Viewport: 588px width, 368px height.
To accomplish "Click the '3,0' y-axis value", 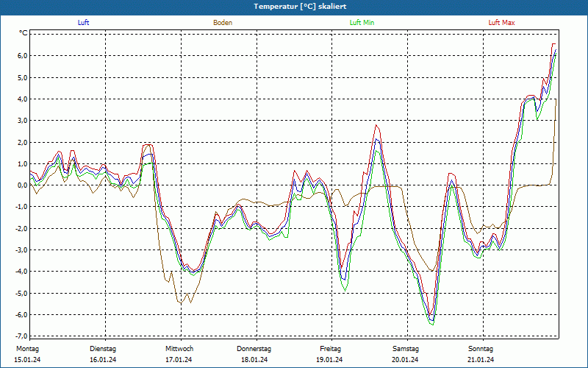I will coord(23,121).
